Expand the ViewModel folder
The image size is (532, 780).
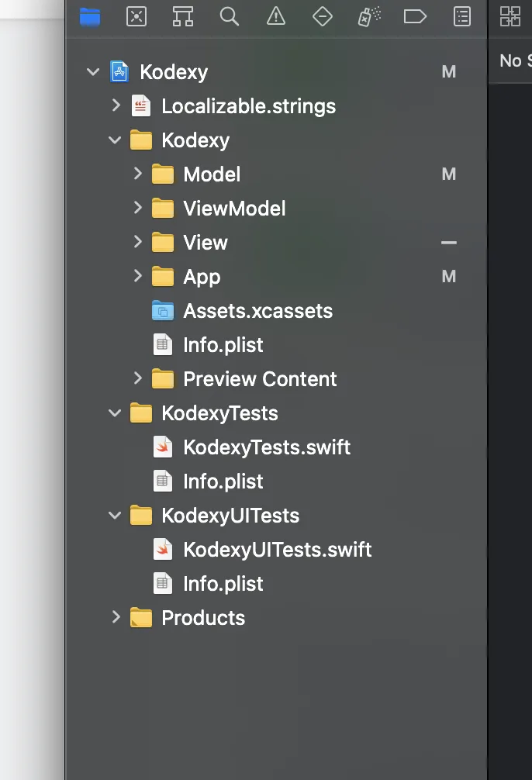(137, 209)
